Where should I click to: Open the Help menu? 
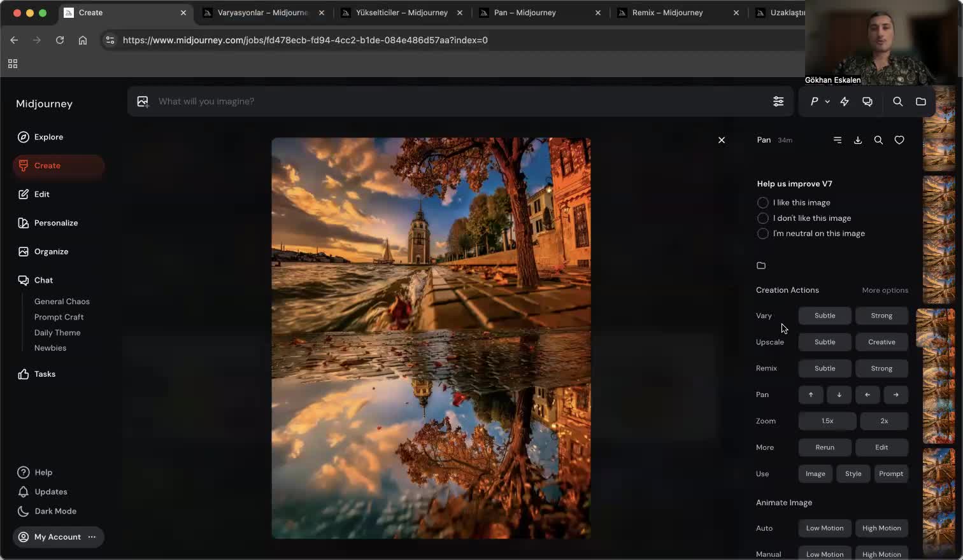point(35,472)
